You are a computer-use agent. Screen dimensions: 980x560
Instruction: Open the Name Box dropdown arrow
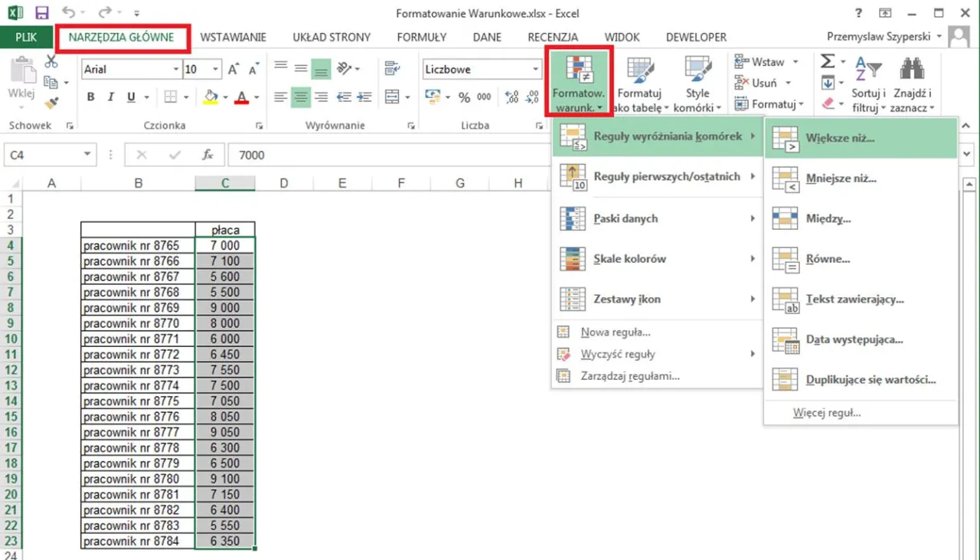point(87,155)
